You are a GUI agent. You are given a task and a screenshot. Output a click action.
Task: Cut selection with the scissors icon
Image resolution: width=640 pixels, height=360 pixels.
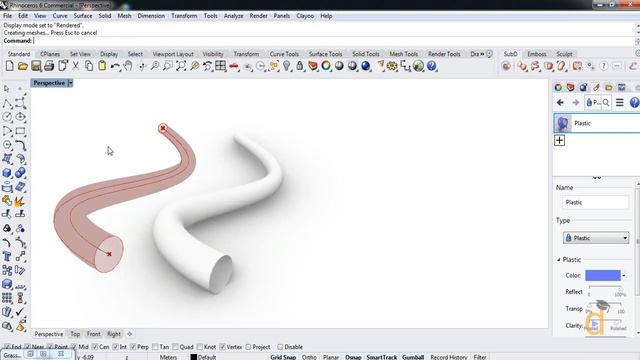click(76, 66)
